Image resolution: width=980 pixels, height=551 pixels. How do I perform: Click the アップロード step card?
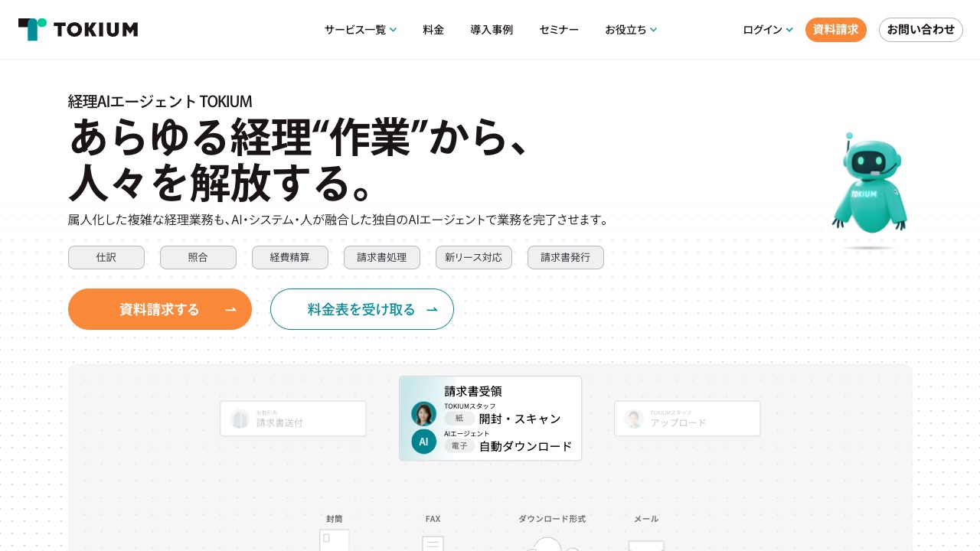click(688, 419)
